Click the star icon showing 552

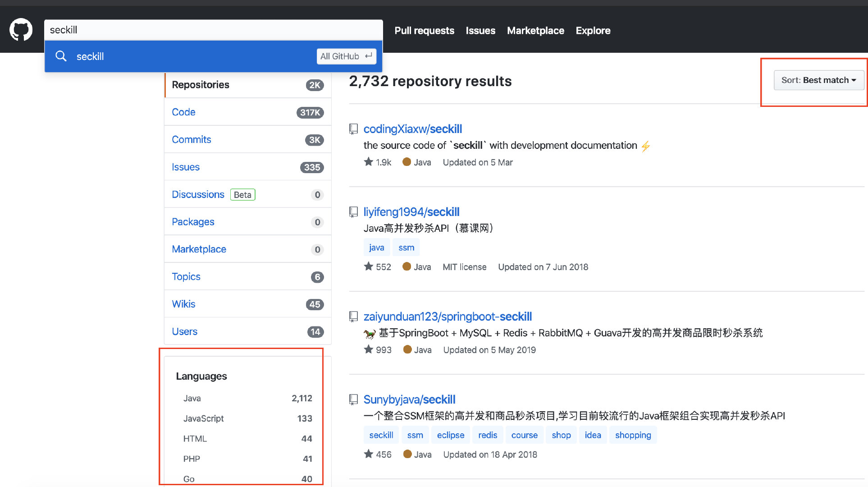[x=369, y=266]
